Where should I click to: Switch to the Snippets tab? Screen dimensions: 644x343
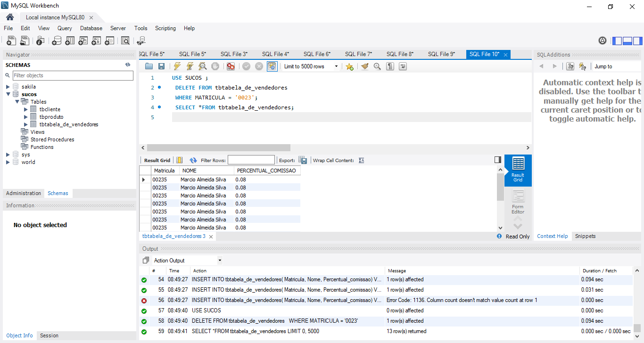tap(585, 236)
